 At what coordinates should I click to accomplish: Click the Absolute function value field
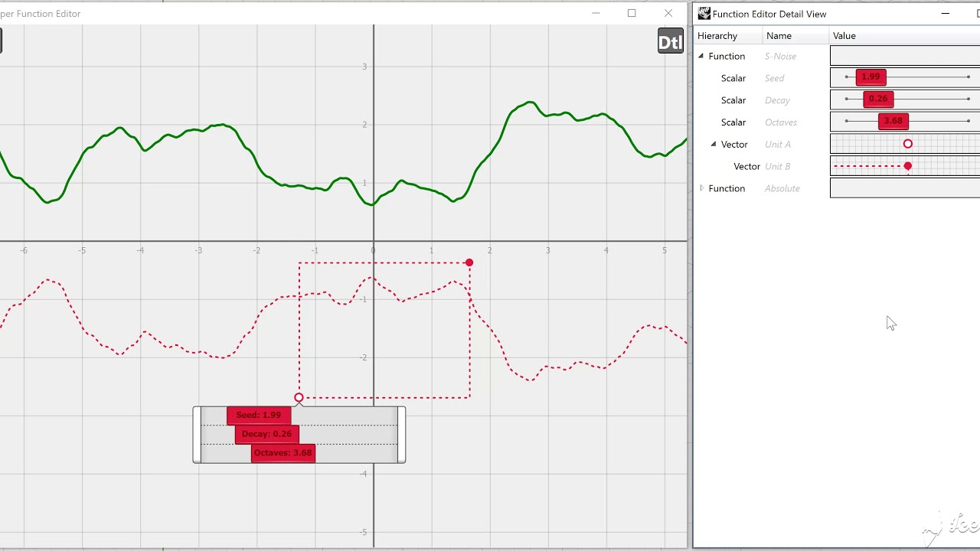tap(905, 188)
